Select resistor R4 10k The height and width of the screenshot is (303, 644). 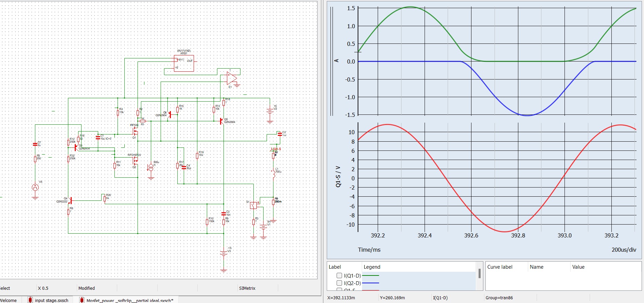pyautogui.click(x=118, y=113)
